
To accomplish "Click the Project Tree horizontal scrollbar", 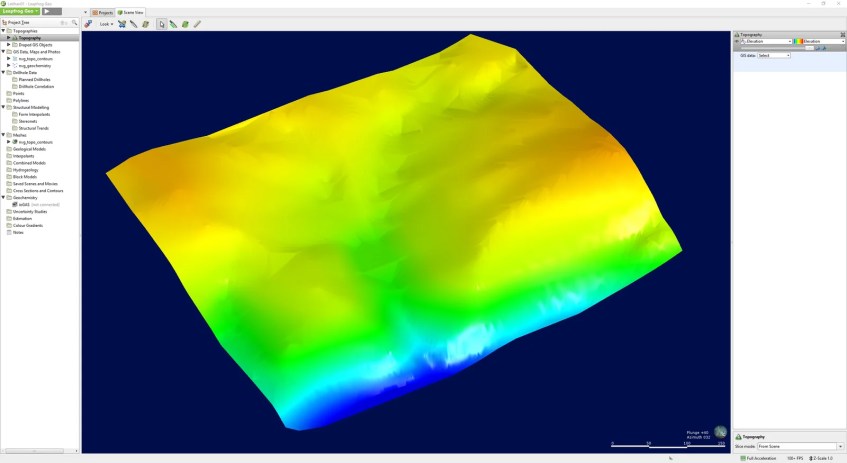I will (35, 451).
